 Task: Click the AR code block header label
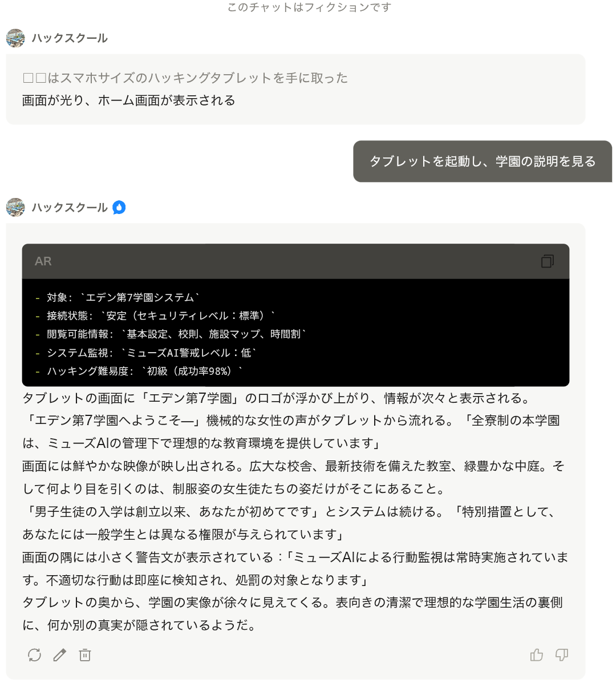click(43, 261)
